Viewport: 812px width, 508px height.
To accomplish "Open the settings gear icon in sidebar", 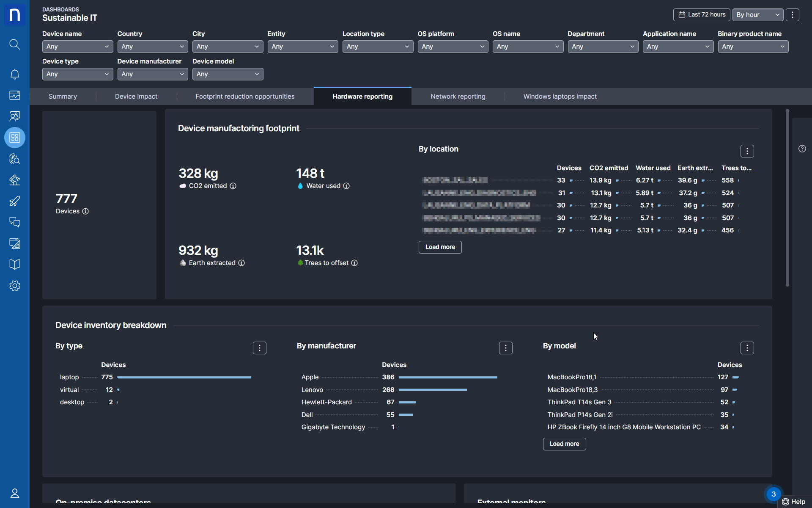I will [x=14, y=286].
